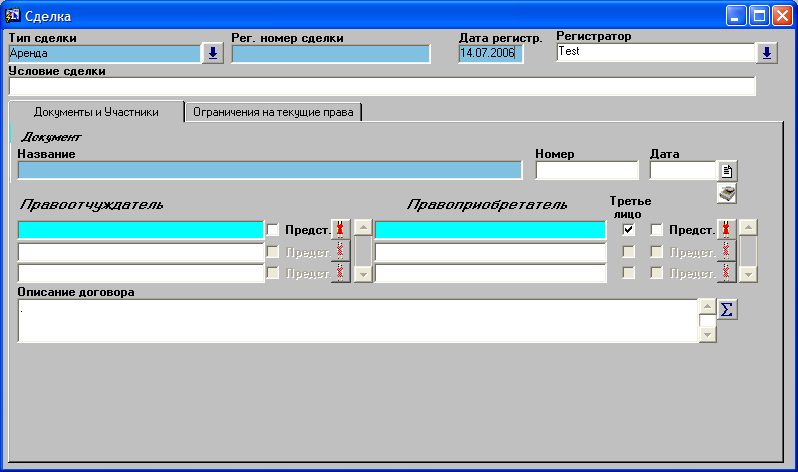Focus the Рег. номер сделки field

click(331, 54)
